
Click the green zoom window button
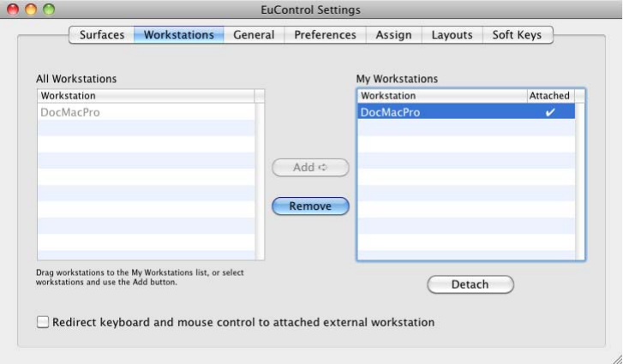[48, 9]
